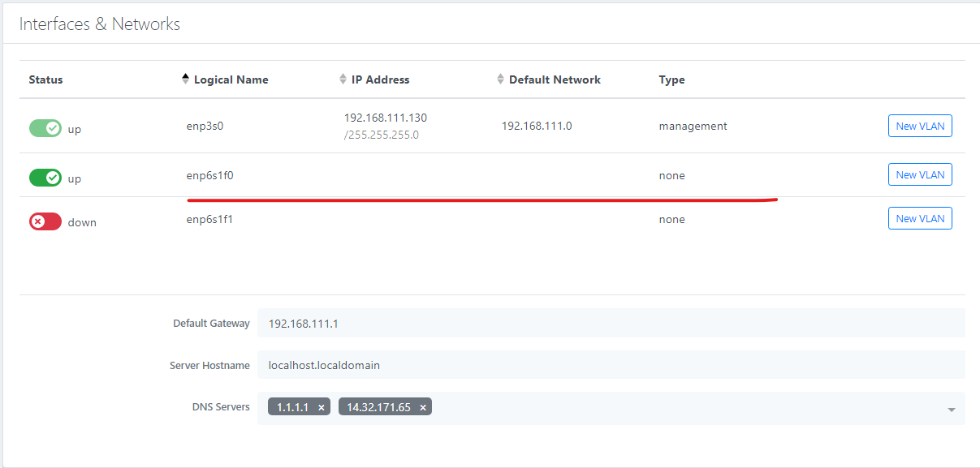Viewport: 980px width, 468px height.
Task: Create New VLAN on enp6s1f0
Action: pyautogui.click(x=919, y=174)
